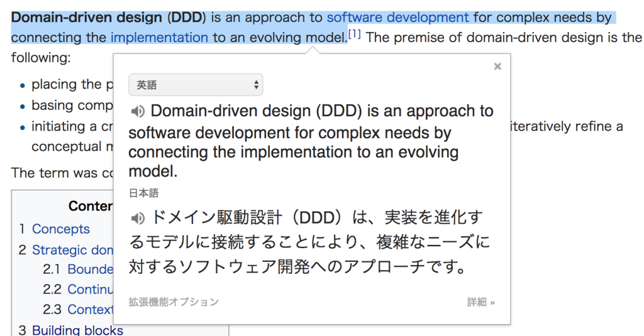Click the dropdown arrows of language selector
Screen dimensions: 644x336
coord(256,85)
